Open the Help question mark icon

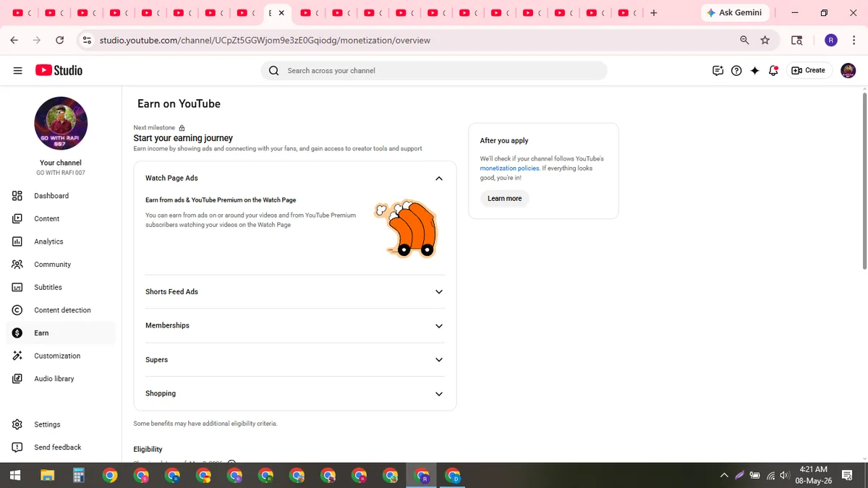point(736,70)
